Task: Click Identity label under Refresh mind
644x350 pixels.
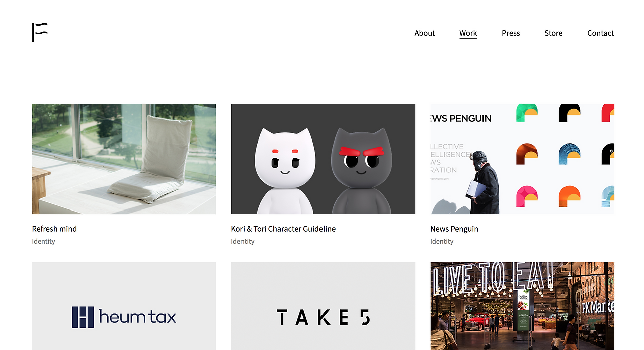Action: [43, 241]
